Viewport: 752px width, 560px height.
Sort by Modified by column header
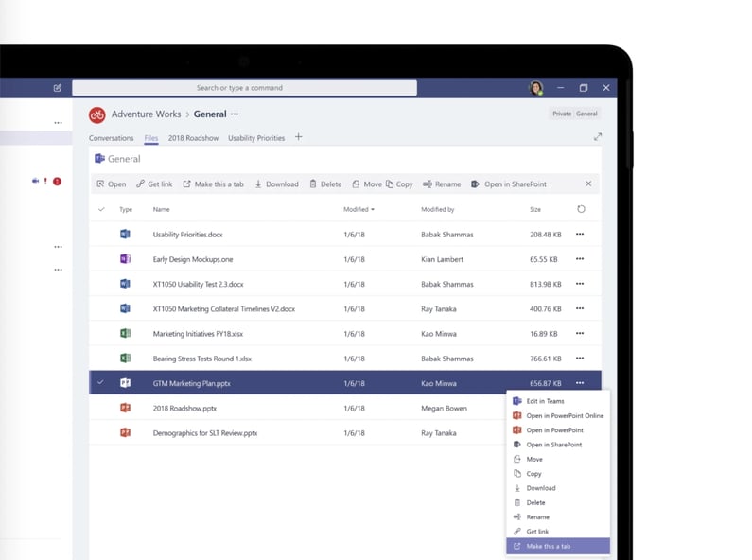point(437,209)
